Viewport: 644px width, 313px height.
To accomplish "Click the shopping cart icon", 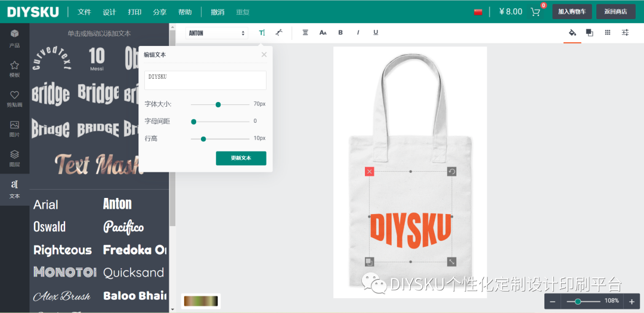I will (535, 12).
